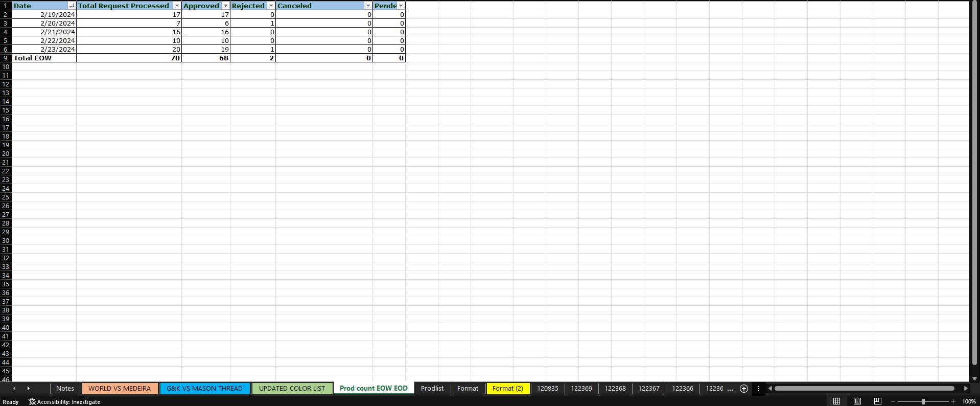
Task: Click the Ready status indicator
Action: pos(10,402)
